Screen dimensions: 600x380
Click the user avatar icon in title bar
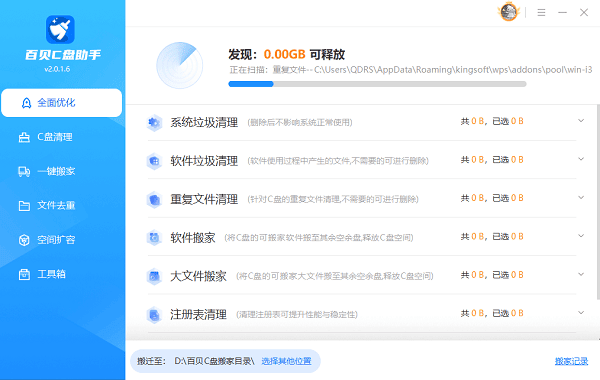509,12
